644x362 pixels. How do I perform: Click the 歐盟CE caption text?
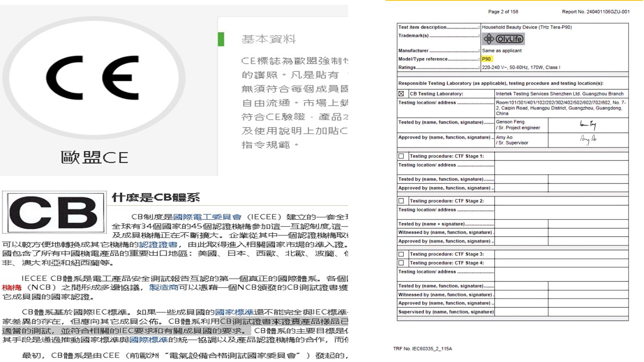[x=94, y=158]
